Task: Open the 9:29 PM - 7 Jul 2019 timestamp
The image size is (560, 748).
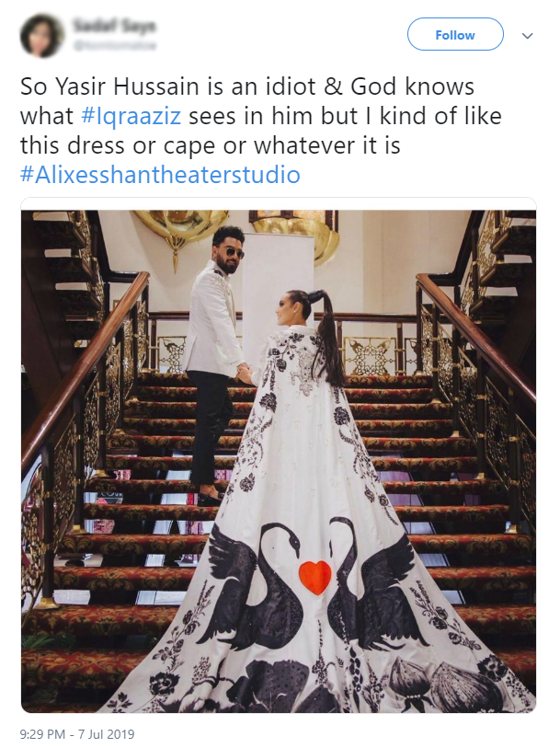Action: point(77,733)
